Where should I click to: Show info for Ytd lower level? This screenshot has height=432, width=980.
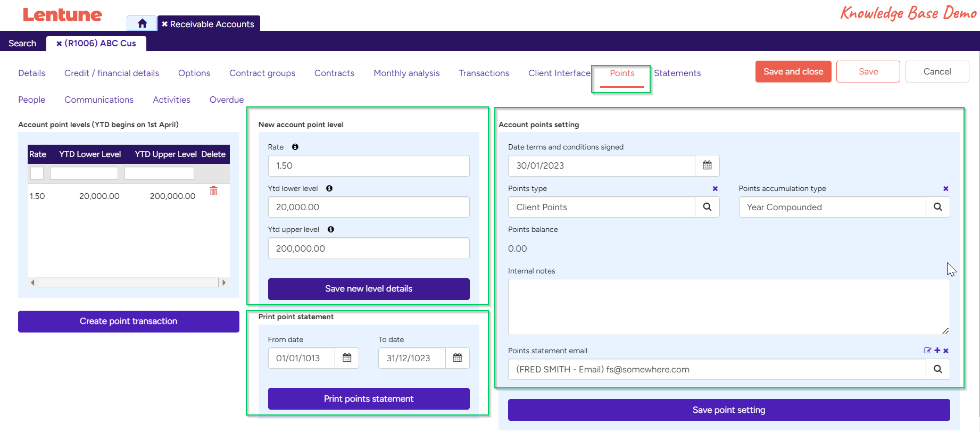tap(329, 188)
